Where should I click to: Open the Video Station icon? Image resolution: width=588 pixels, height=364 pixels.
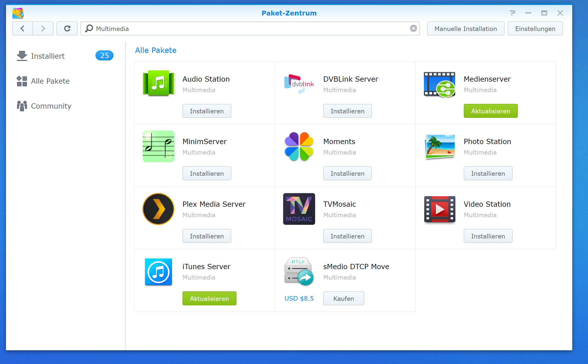point(439,209)
